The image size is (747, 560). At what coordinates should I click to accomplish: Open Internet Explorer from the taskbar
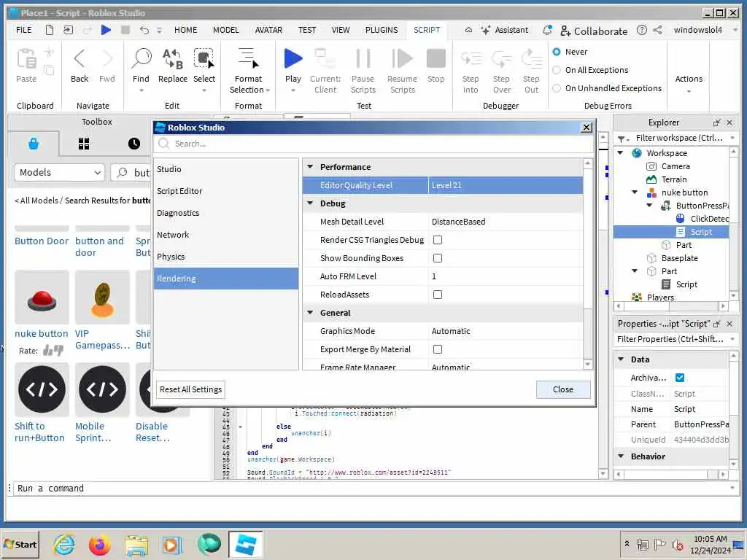64,544
